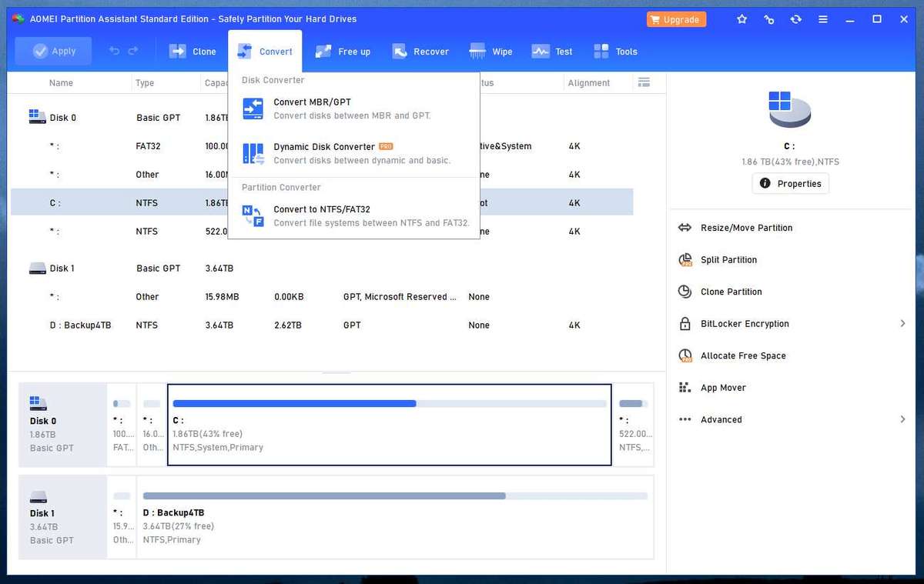
Task: Open the Clone menu
Action: click(192, 52)
